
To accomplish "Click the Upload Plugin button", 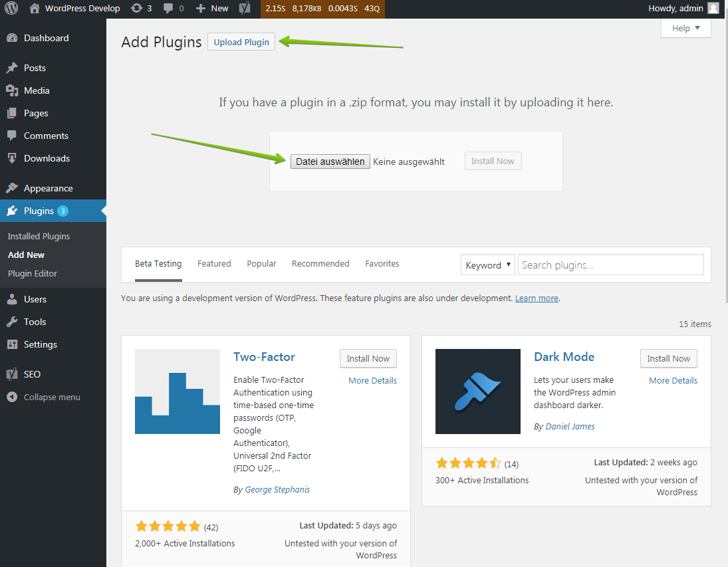I will coord(241,42).
